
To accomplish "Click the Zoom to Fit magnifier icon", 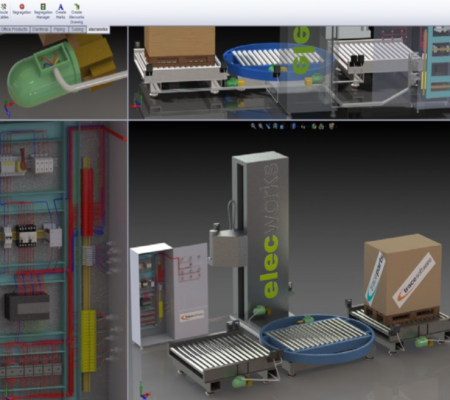I will tap(253, 126).
